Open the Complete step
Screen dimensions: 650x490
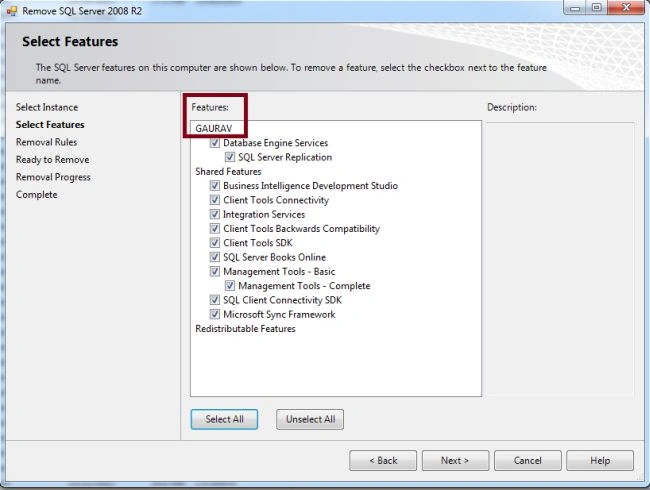[x=36, y=194]
